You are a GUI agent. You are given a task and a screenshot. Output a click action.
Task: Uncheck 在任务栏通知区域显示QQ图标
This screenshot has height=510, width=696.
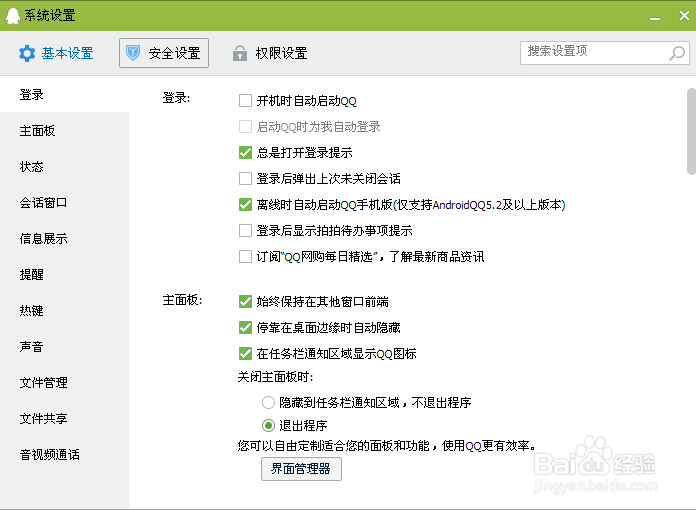click(x=245, y=353)
